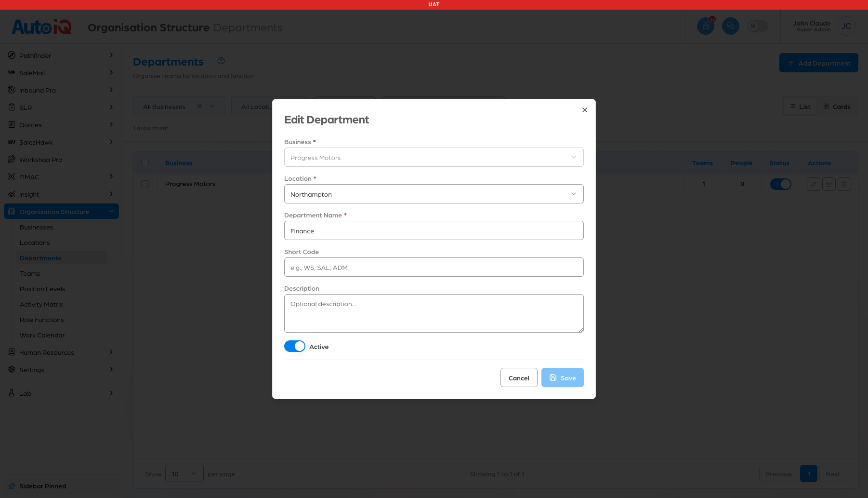Click the JC user avatar
Viewport: 868px width, 498px height.
[x=846, y=26]
